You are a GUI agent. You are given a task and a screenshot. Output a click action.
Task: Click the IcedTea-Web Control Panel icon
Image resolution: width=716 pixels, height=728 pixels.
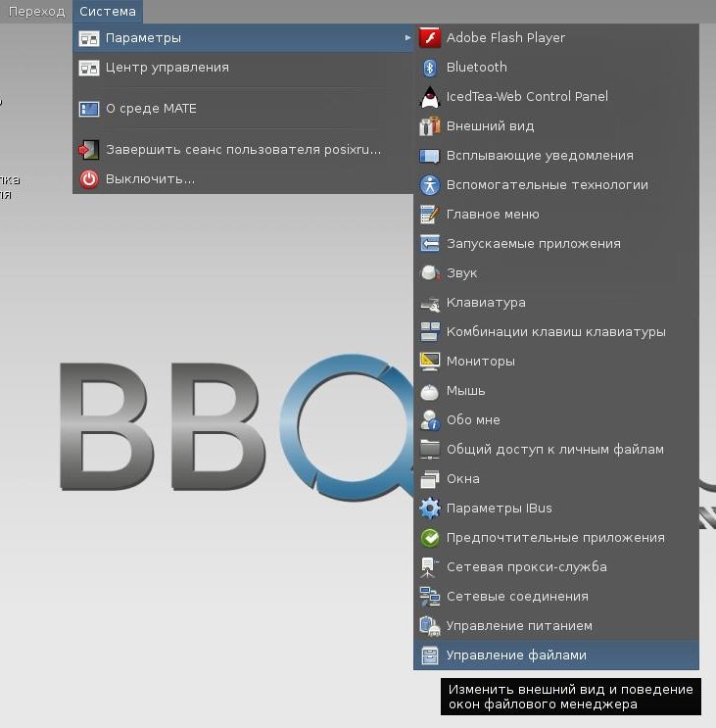[x=430, y=97]
